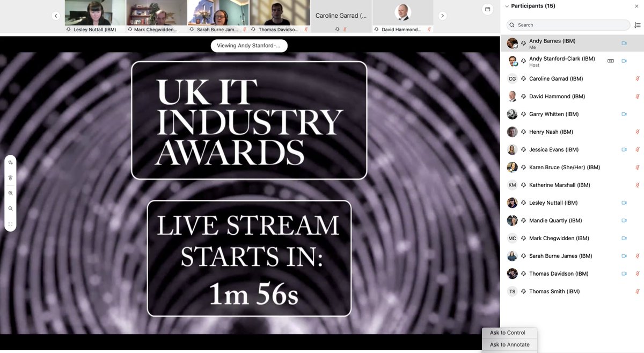Click Mark Chegwidden video camera icon

coord(624,238)
